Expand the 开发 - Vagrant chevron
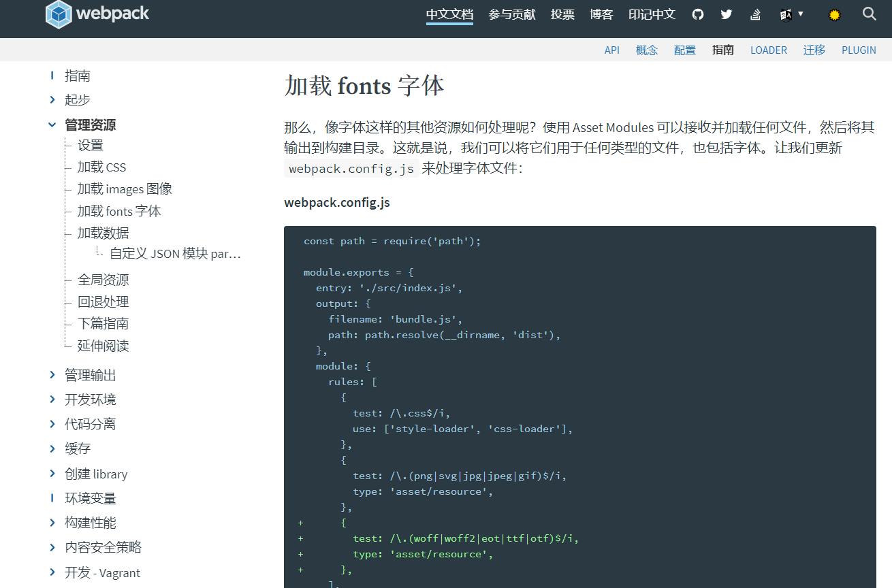The height and width of the screenshot is (588, 892). (x=52, y=572)
